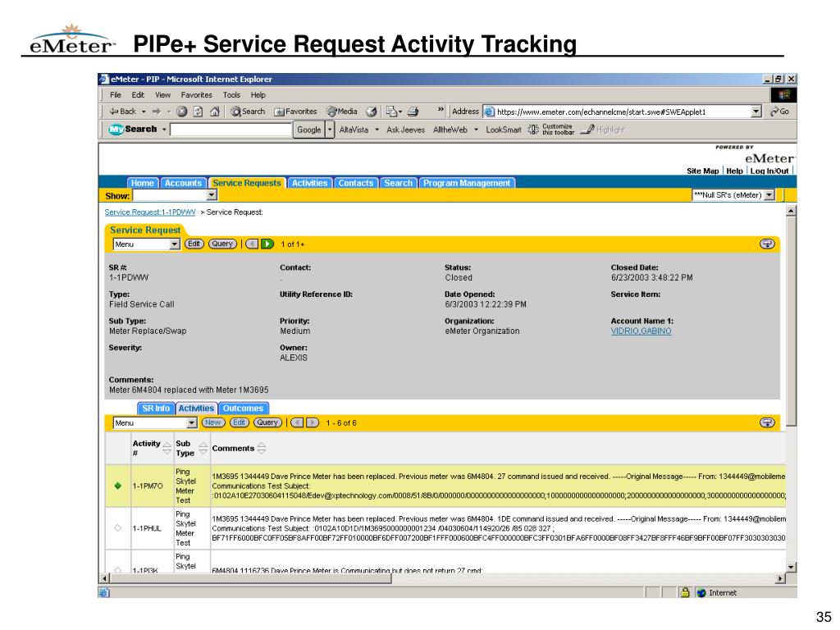Viewport: 840px width, 630px height.
Task: Click the address bar URL field
Action: pyautogui.click(x=617, y=112)
